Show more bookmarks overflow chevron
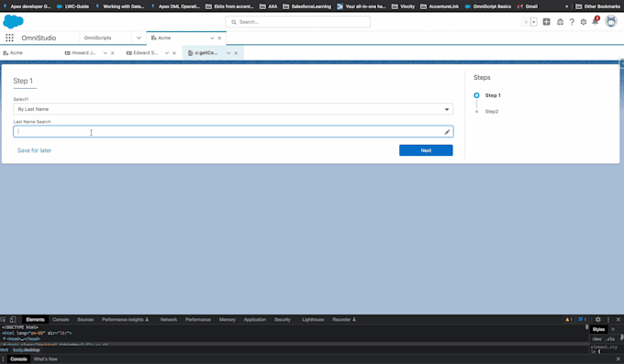This screenshot has height=364, width=624. [567, 6]
